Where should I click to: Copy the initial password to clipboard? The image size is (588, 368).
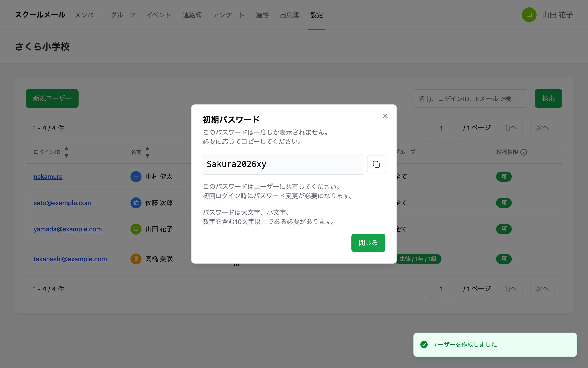[376, 164]
